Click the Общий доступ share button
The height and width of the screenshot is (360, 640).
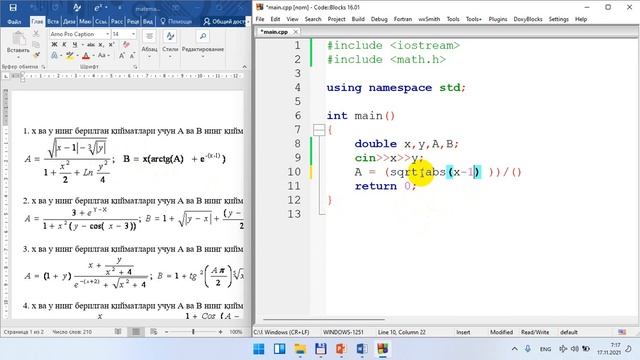pyautogui.click(x=224, y=21)
